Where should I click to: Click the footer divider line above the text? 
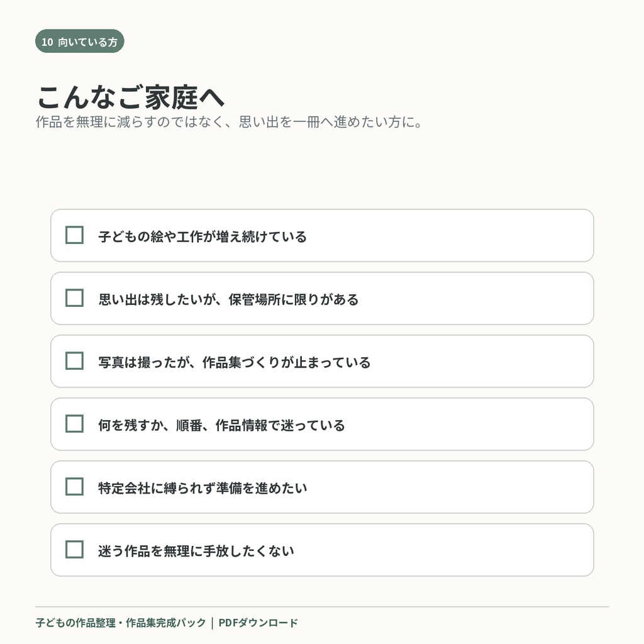(x=322, y=607)
